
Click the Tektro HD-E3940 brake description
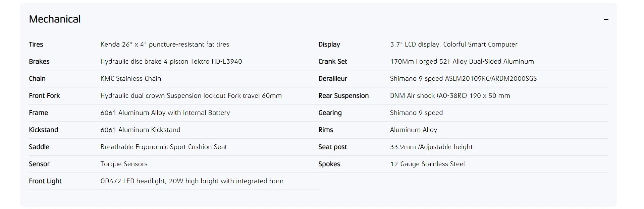[x=171, y=61]
